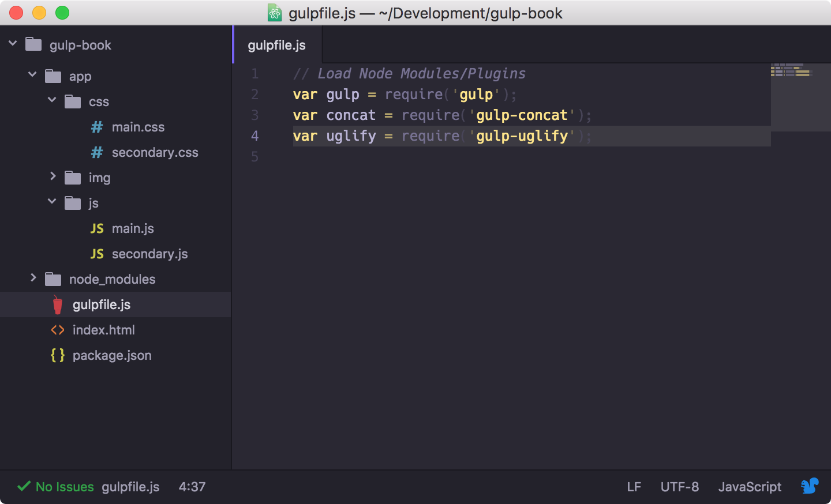This screenshot has width=831, height=504.
Task: Click the node_modules folder icon
Action: pos(53,279)
